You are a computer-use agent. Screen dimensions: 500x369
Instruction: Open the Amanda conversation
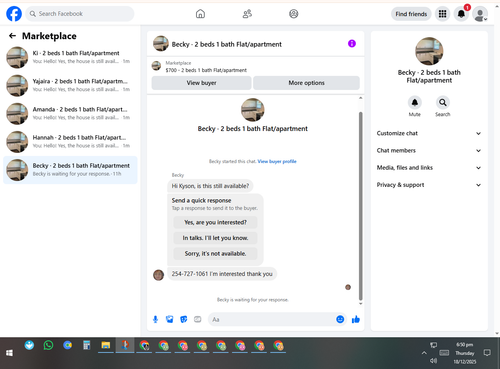(x=70, y=113)
